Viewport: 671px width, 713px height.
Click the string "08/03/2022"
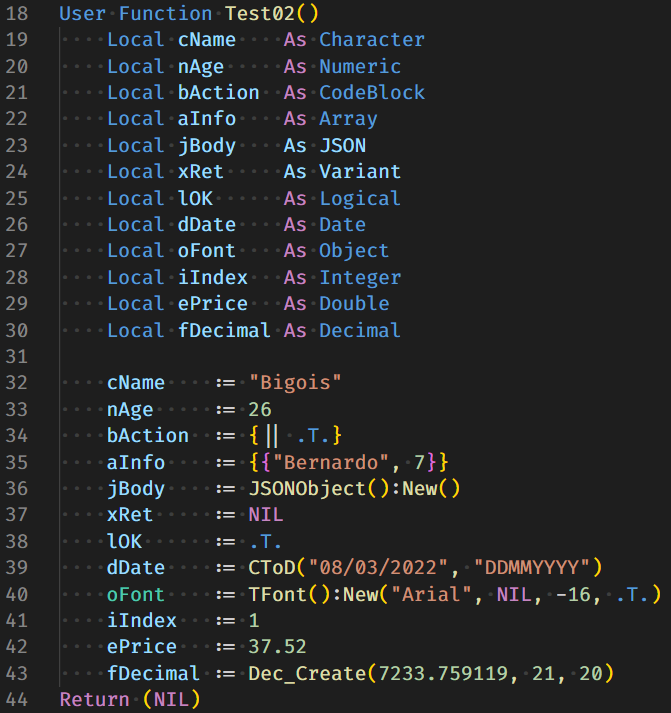pos(378,567)
